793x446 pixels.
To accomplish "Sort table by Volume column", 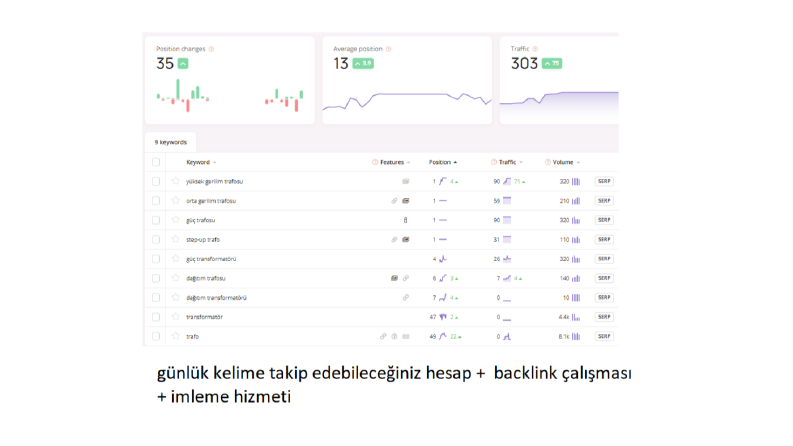I will (566, 162).
